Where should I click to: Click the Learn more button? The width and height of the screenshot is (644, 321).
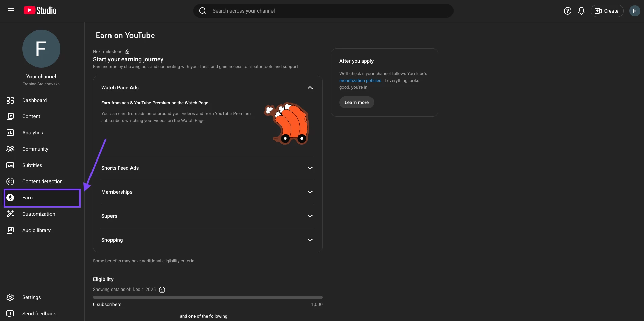click(x=357, y=102)
